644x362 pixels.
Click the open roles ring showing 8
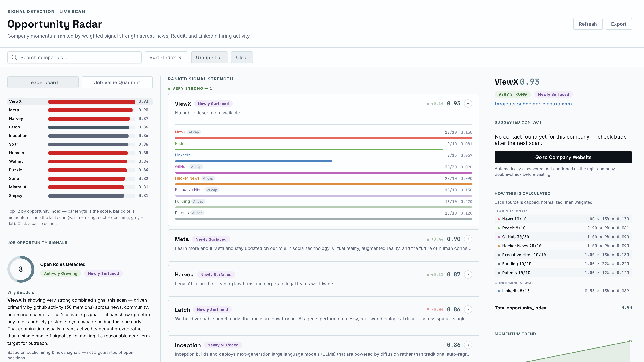pos(21,269)
